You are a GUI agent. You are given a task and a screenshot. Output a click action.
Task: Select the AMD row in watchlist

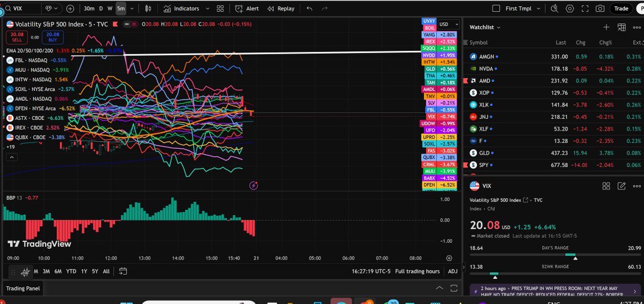[553, 81]
